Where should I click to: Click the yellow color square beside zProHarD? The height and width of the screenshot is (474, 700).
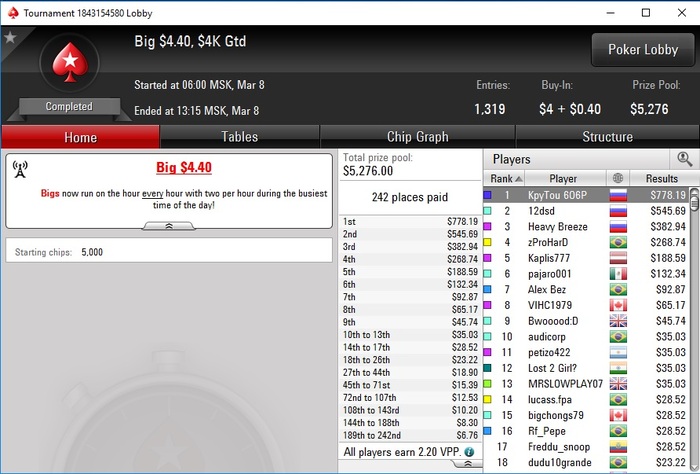click(488, 242)
